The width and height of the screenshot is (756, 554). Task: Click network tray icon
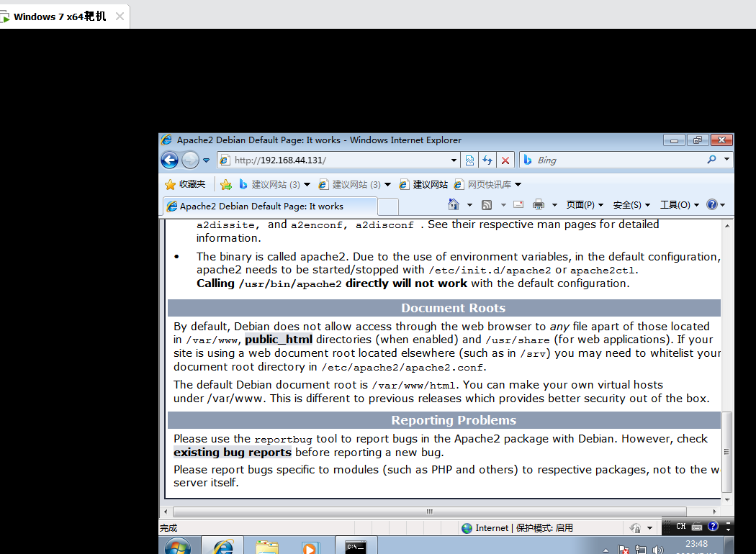[641, 550]
